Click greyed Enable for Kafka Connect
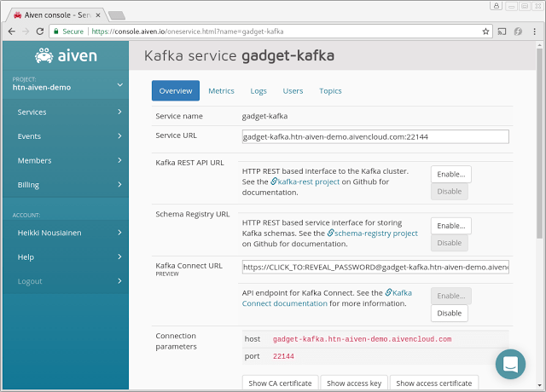 451,296
